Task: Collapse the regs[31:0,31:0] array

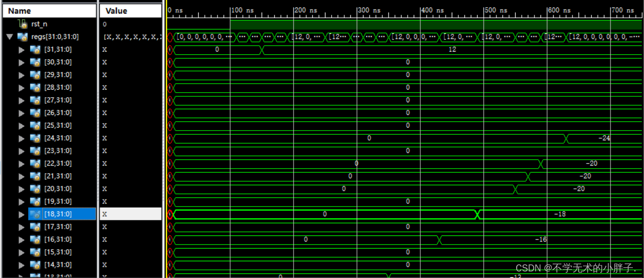Action: (9, 36)
